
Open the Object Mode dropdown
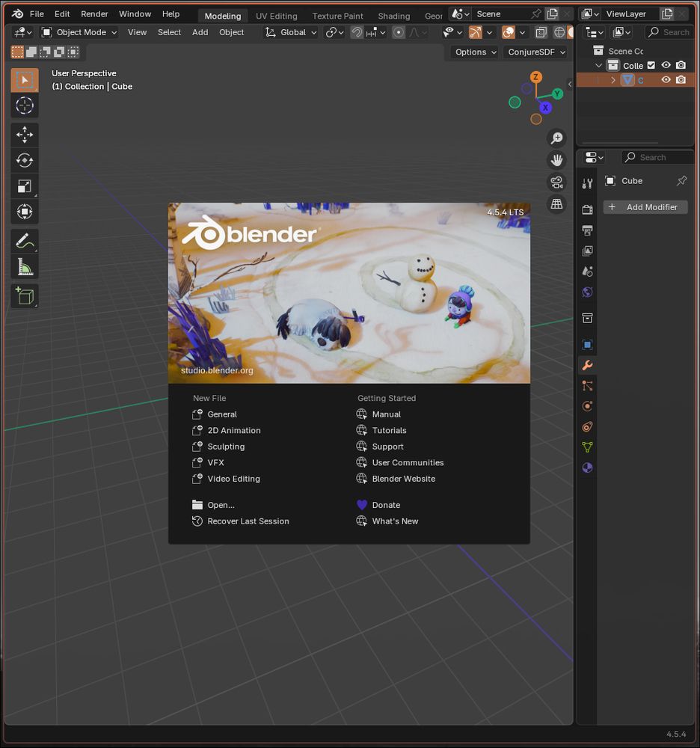(x=79, y=32)
